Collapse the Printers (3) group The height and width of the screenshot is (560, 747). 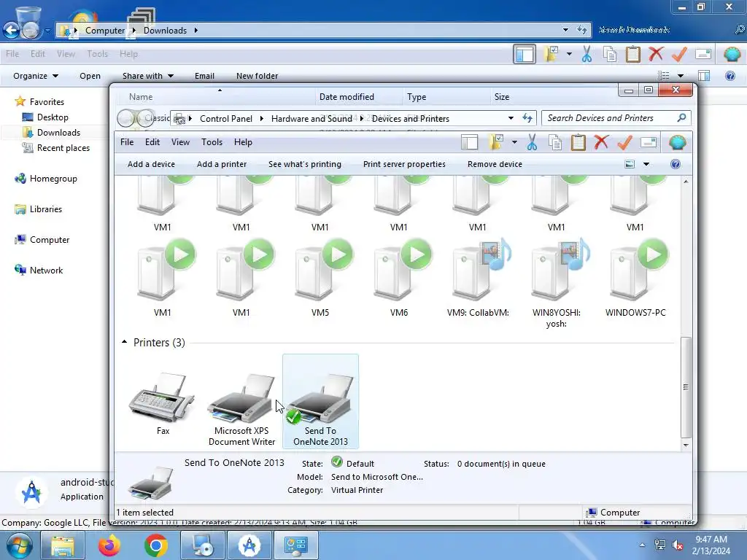(x=124, y=342)
